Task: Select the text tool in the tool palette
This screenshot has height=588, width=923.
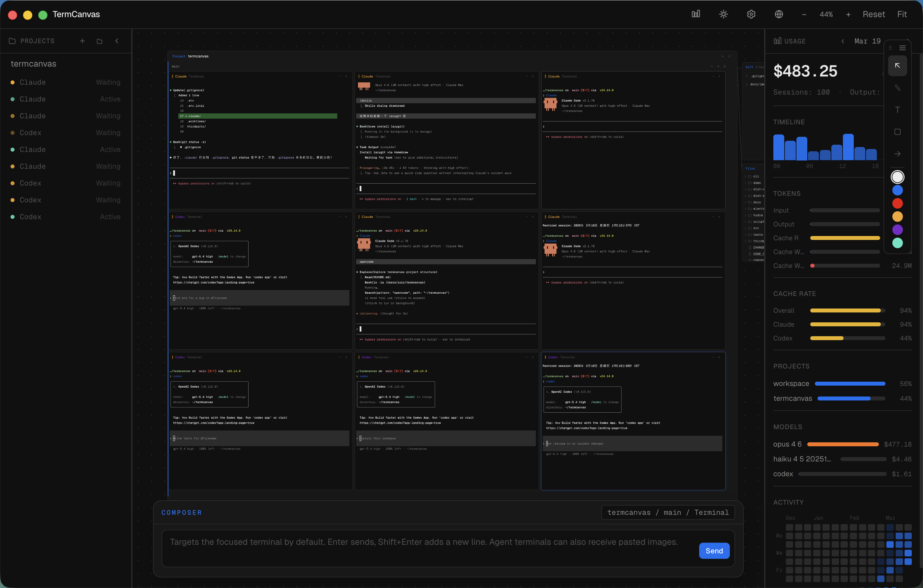Action: point(897,109)
